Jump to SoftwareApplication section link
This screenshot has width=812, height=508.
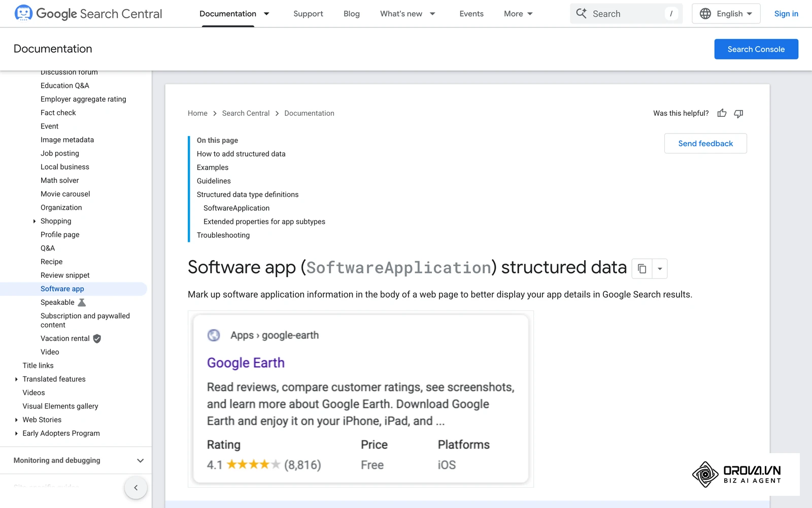[x=236, y=208]
